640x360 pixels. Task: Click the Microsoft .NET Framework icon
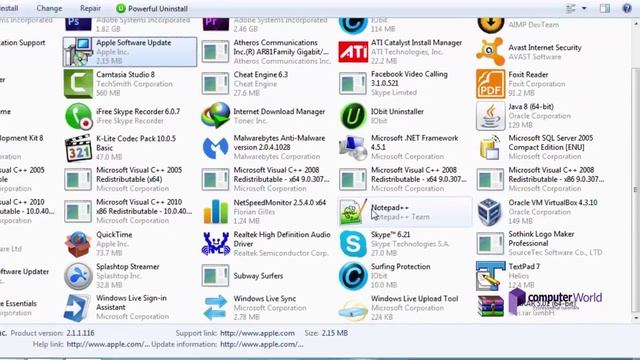pyautogui.click(x=353, y=148)
